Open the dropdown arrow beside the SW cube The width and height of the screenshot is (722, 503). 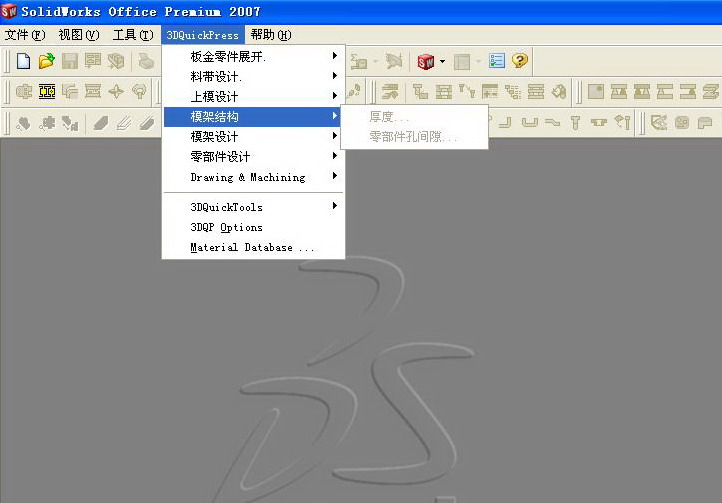pos(443,61)
